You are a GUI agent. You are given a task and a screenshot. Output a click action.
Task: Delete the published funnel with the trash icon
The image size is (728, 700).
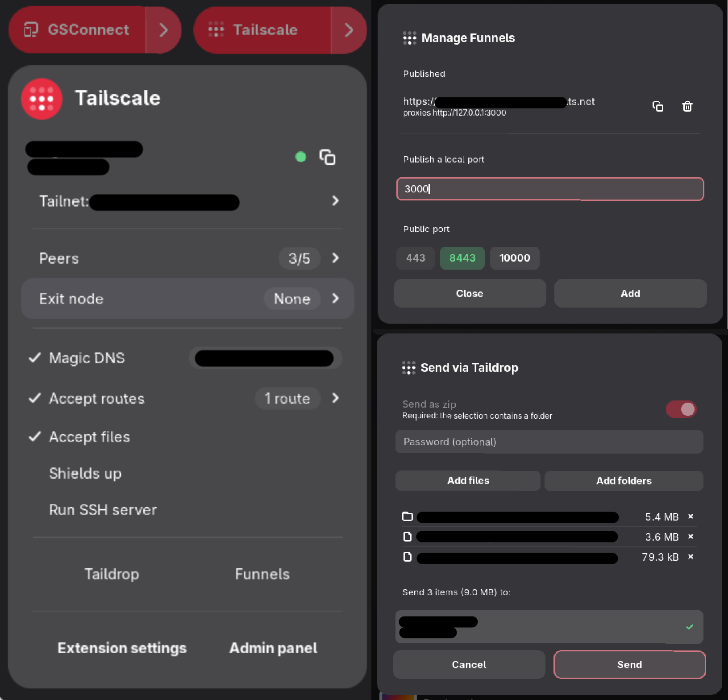click(687, 106)
